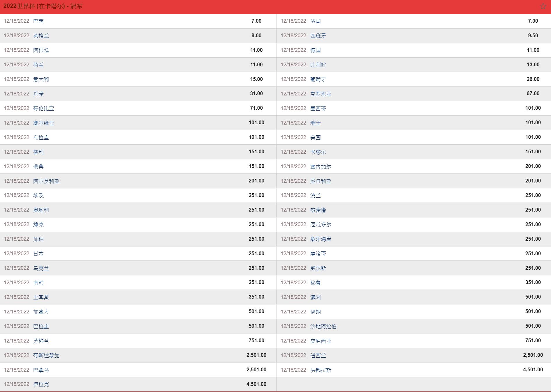This screenshot has width=551, height=392.
Task: Select 苏格兰 odds 751.00
Action: click(x=256, y=340)
